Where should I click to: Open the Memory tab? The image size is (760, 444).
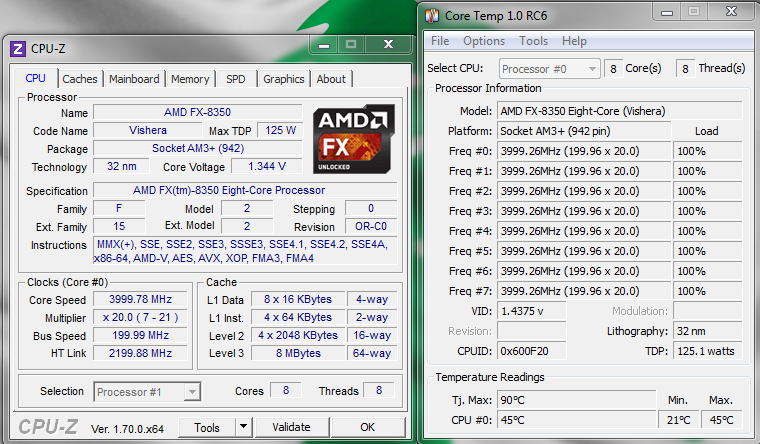click(190, 79)
